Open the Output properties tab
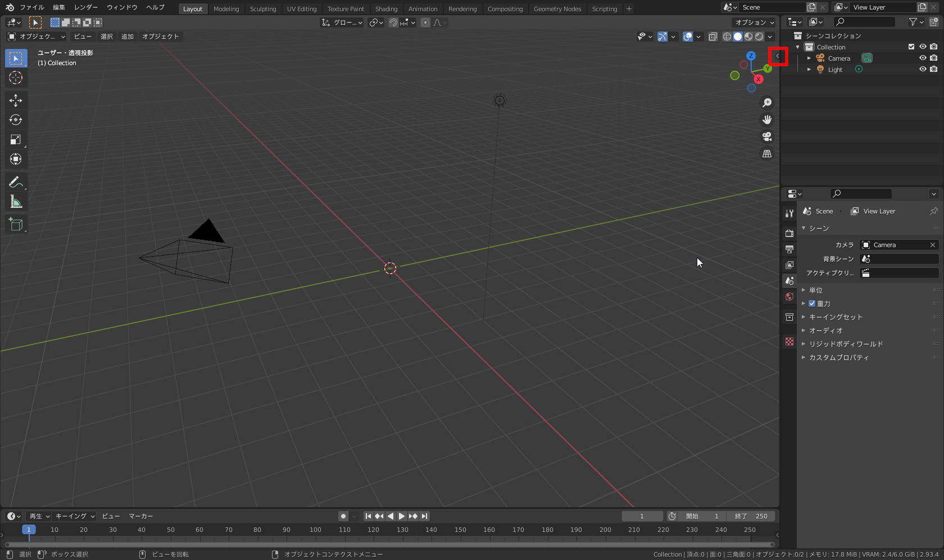The image size is (944, 560). (x=789, y=249)
